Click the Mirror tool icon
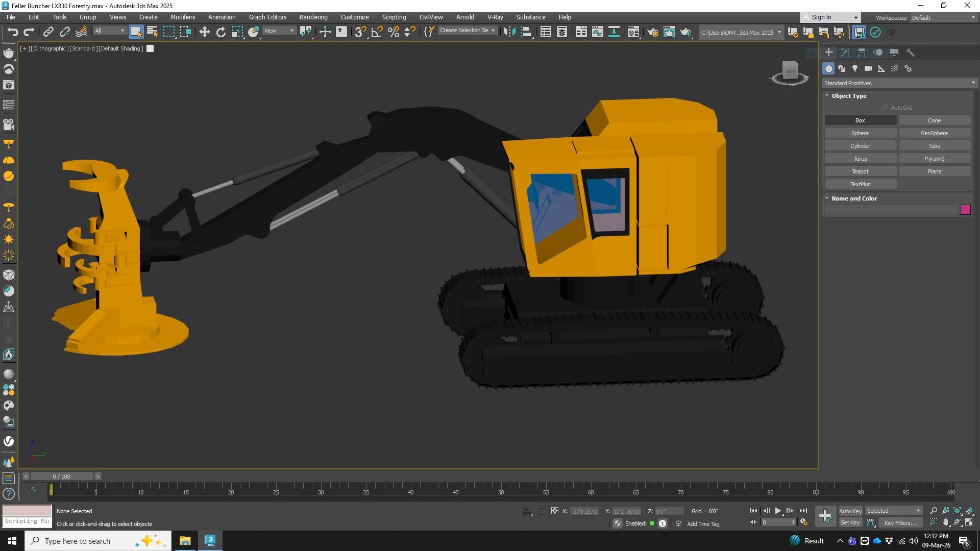The height and width of the screenshot is (551, 980). point(509,32)
